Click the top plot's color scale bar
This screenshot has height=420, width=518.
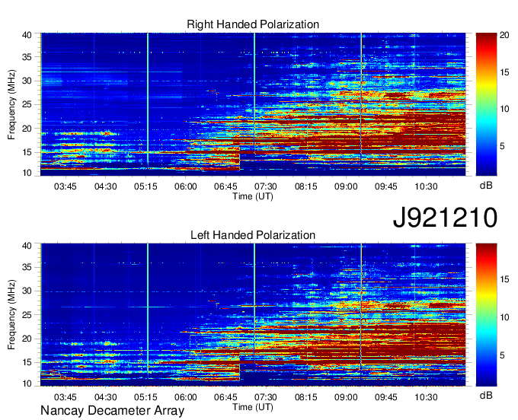(486, 104)
